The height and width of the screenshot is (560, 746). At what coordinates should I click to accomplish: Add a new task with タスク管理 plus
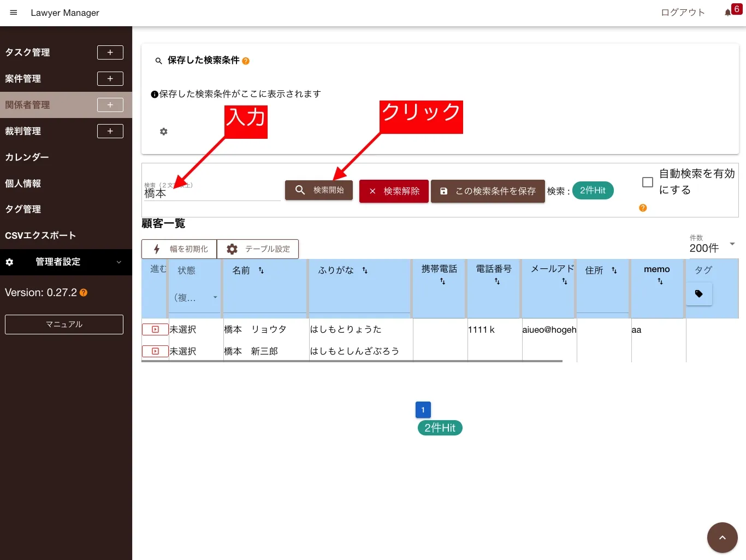pos(110,52)
